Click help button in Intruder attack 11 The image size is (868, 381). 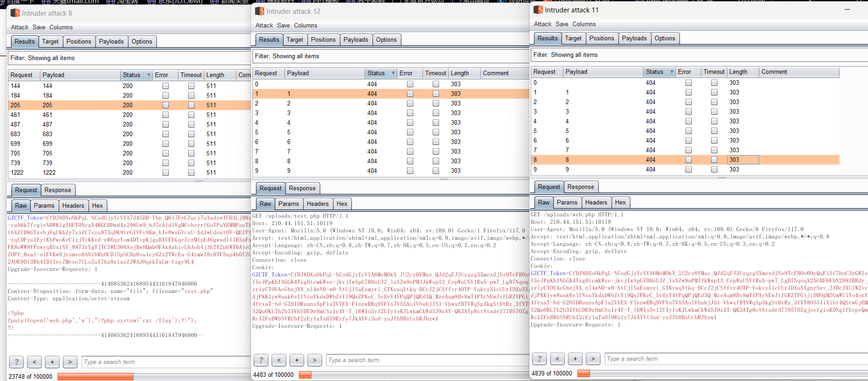point(540,359)
